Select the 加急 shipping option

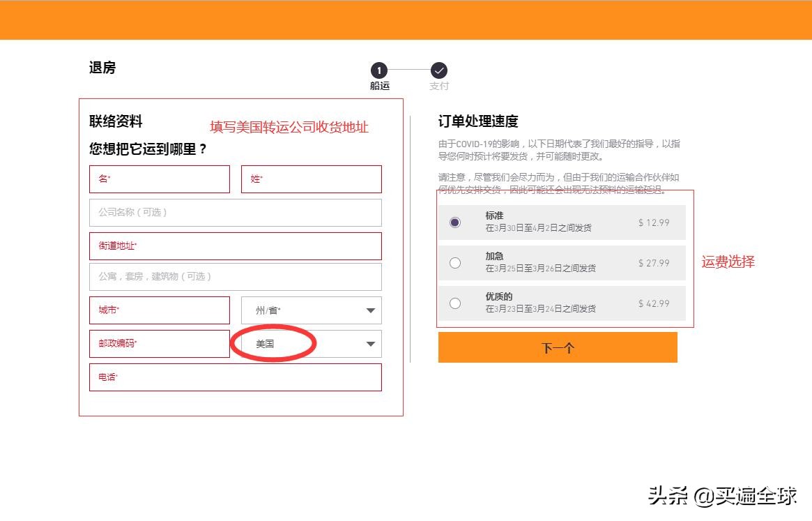click(456, 263)
